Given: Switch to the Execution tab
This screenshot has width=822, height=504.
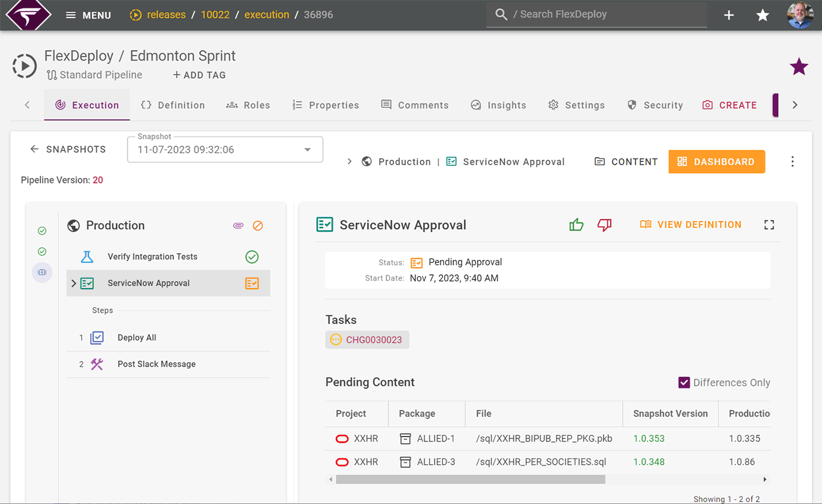Looking at the screenshot, I should point(87,105).
